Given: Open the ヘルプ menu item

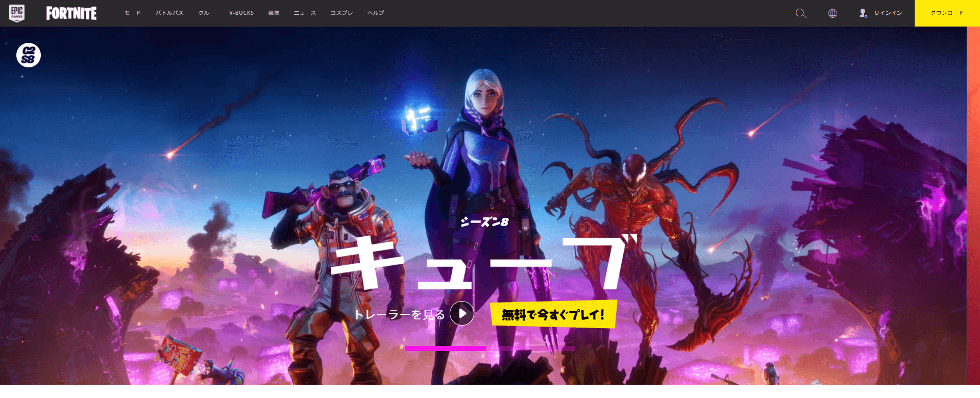Looking at the screenshot, I should coord(376,13).
